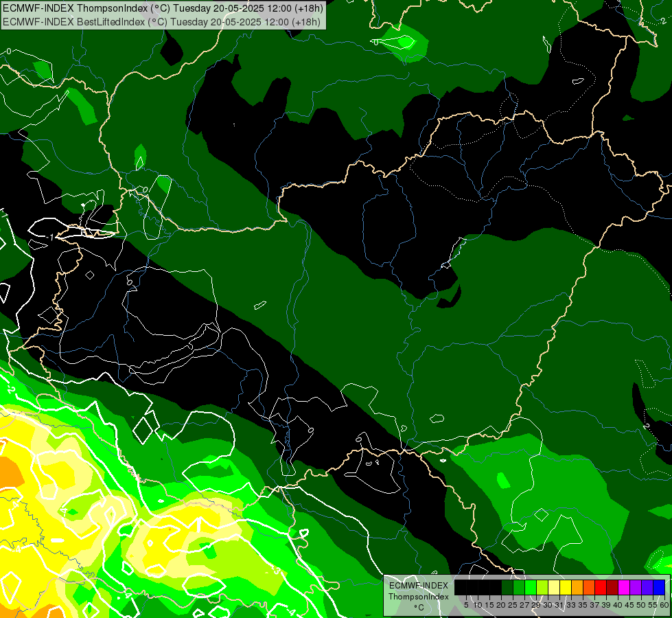The height and width of the screenshot is (618, 672).
Task: Click the °C unit label in the legend
Action: click(x=419, y=608)
